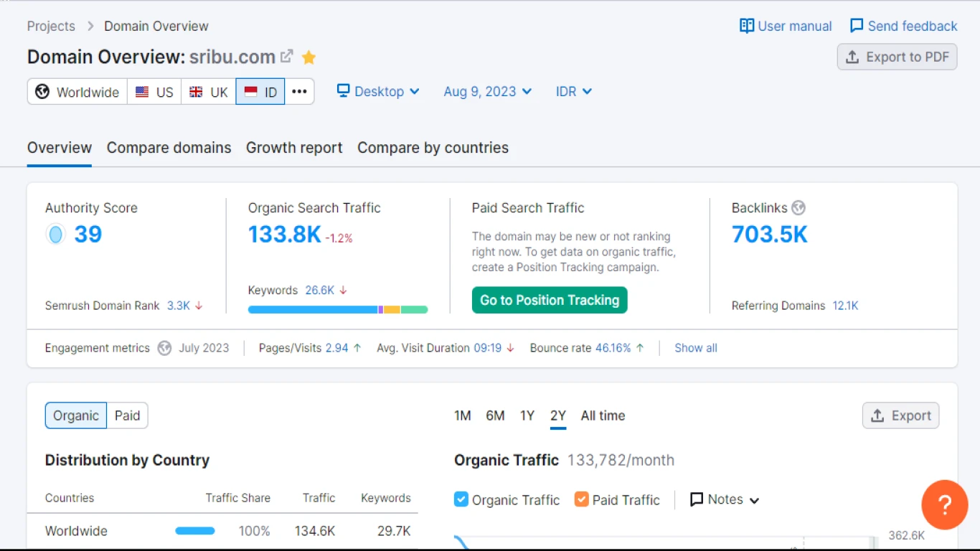The width and height of the screenshot is (980, 551).
Task: Click the green segment of the keywords bar
Action: pyautogui.click(x=414, y=310)
